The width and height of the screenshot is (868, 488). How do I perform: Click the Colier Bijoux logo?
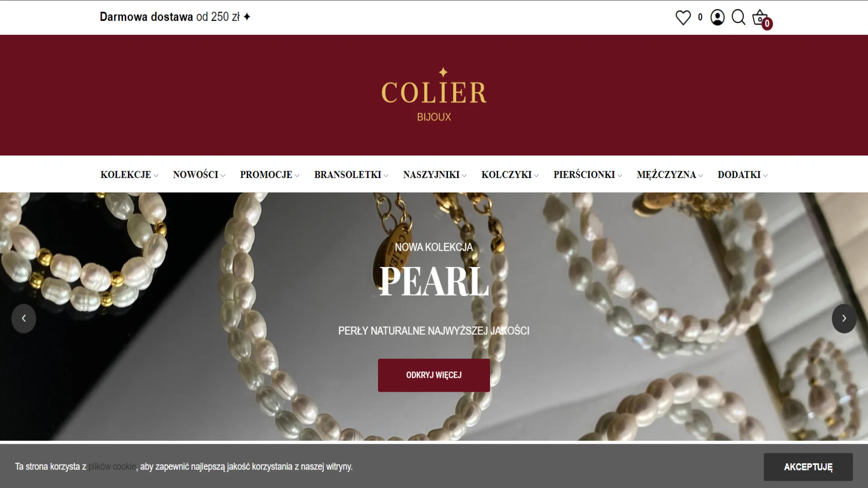click(434, 95)
